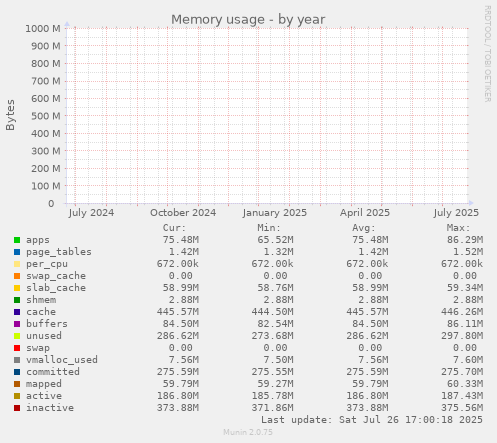Click unused Max value 297.80M

coord(462,336)
